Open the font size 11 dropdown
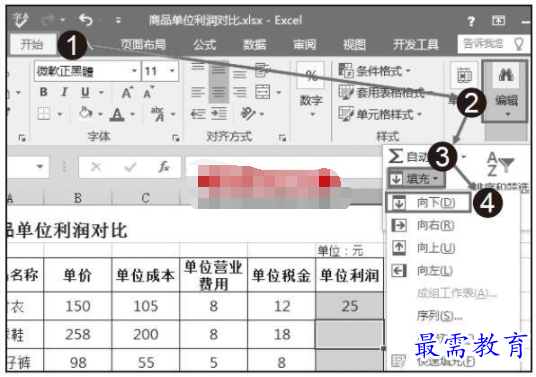536x377 pixels. (172, 71)
